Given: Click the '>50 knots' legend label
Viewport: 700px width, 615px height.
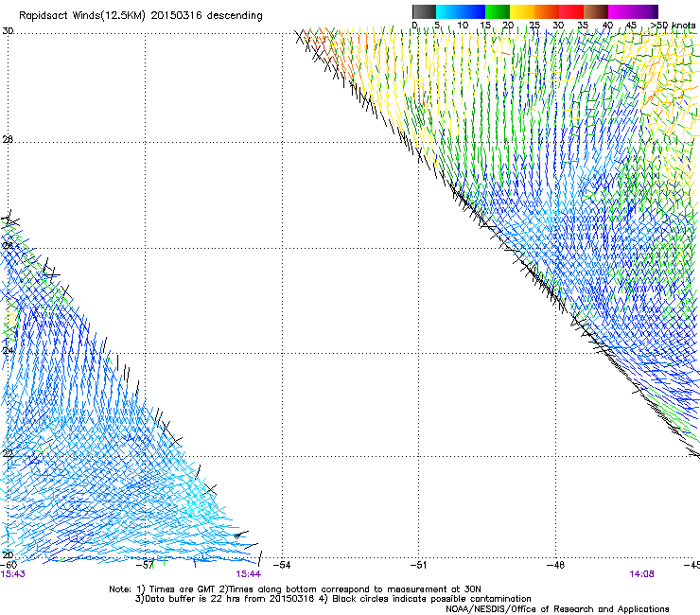Looking at the screenshot, I should click(673, 26).
